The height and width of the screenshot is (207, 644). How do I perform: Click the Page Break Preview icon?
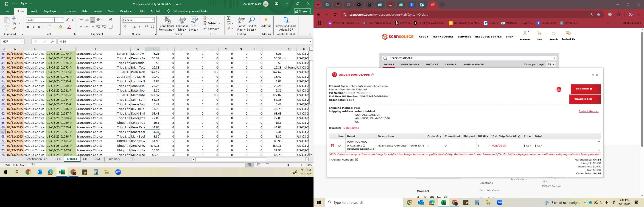pos(268,165)
